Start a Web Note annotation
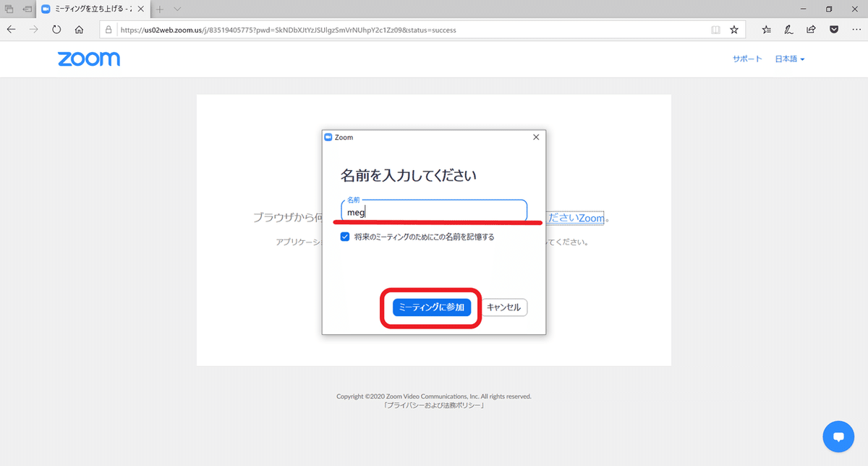868x466 pixels. pos(788,30)
